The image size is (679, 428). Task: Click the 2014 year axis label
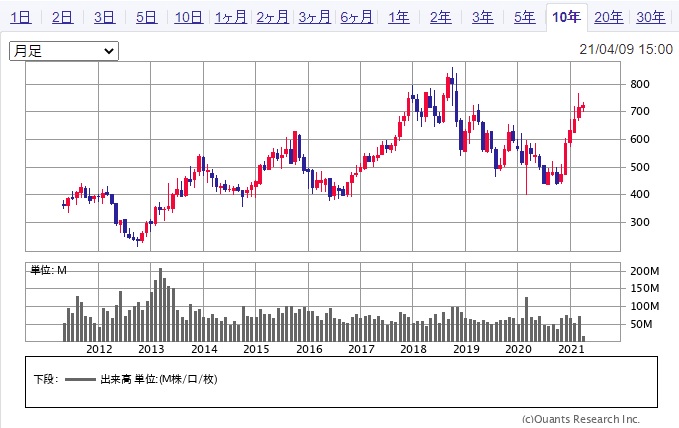click(x=204, y=349)
